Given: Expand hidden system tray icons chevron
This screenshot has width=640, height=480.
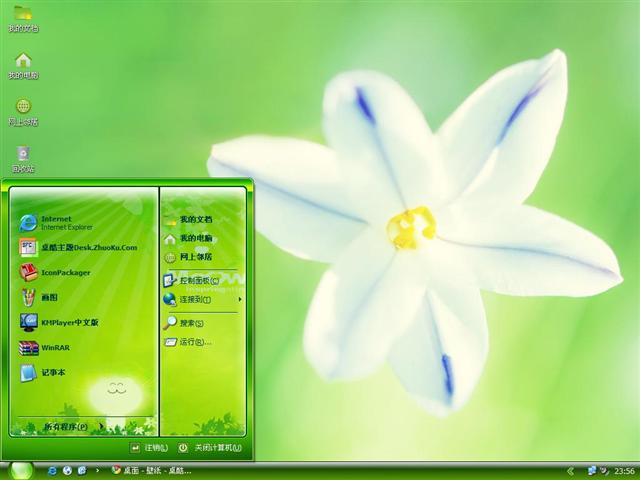Looking at the screenshot, I should click(x=571, y=471).
